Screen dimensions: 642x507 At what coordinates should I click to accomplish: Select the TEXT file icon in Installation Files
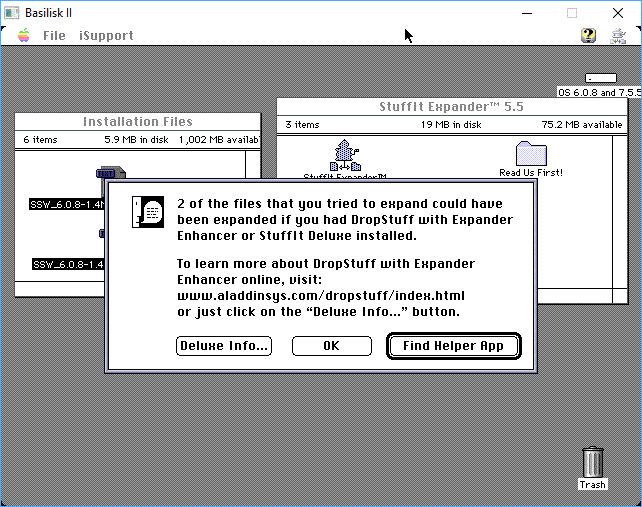[111, 172]
